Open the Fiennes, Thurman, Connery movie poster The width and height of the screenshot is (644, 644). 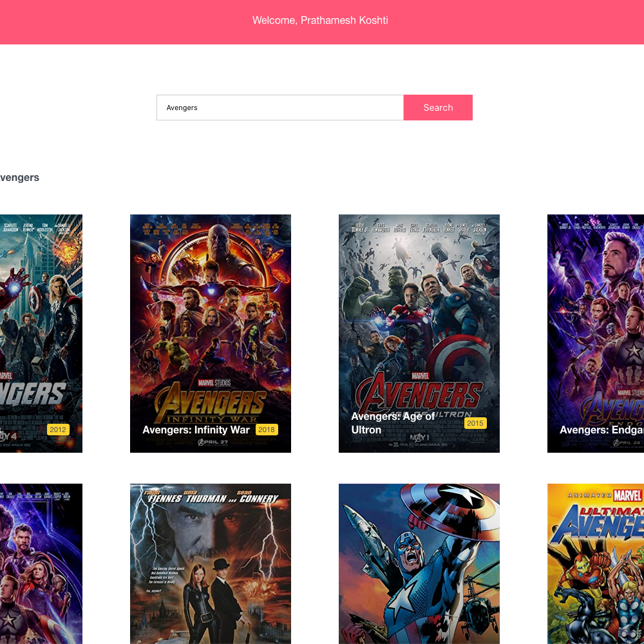click(x=211, y=563)
